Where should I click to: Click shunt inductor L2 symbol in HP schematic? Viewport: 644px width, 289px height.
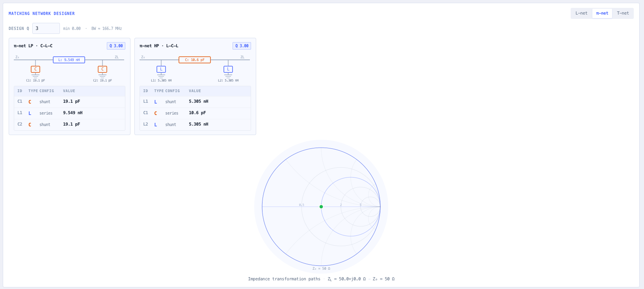coord(228,69)
